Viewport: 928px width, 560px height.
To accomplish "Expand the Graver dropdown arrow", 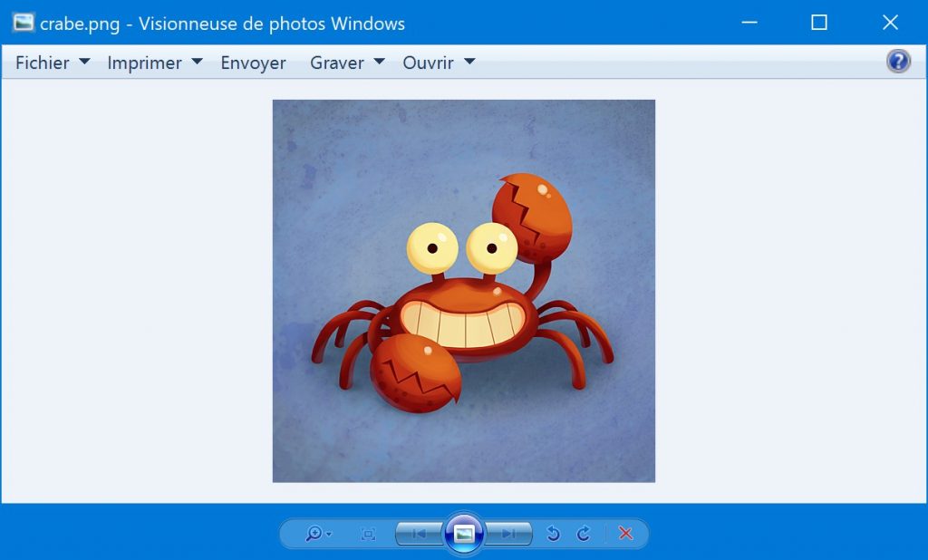I will [x=380, y=62].
